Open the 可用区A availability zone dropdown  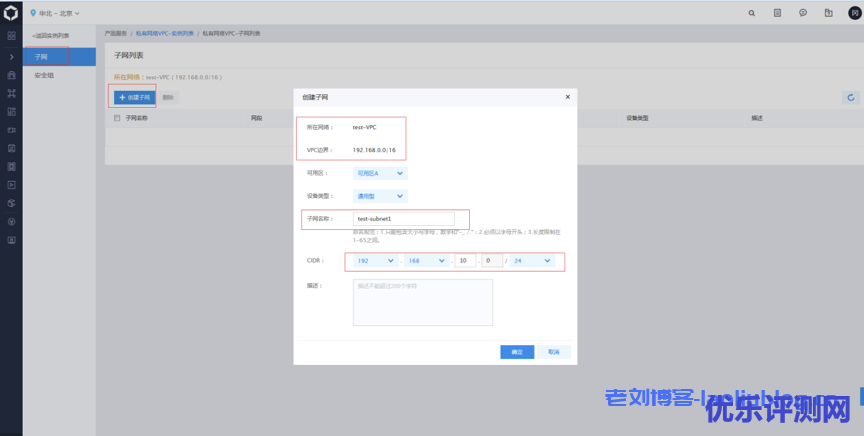pyautogui.click(x=379, y=172)
